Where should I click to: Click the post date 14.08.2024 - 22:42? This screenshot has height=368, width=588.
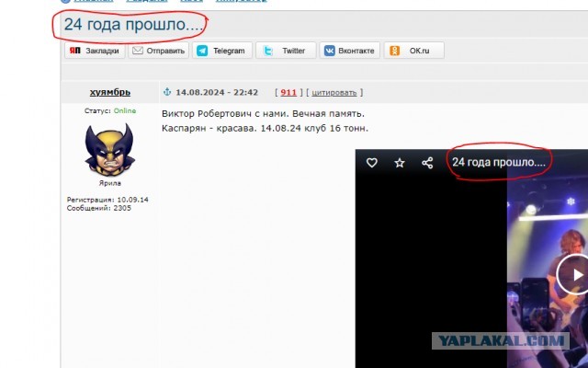[x=217, y=92]
